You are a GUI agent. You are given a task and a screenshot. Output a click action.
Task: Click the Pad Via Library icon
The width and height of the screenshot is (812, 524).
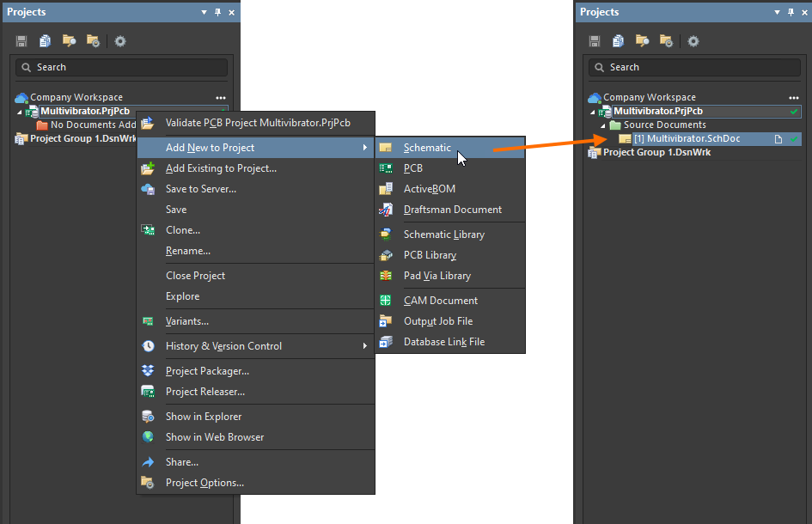(x=386, y=276)
